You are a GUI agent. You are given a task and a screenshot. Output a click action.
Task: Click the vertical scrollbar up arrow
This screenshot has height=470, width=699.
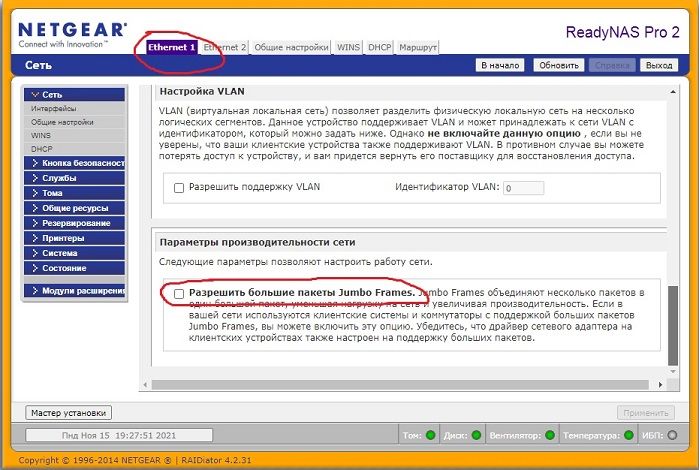[673, 92]
